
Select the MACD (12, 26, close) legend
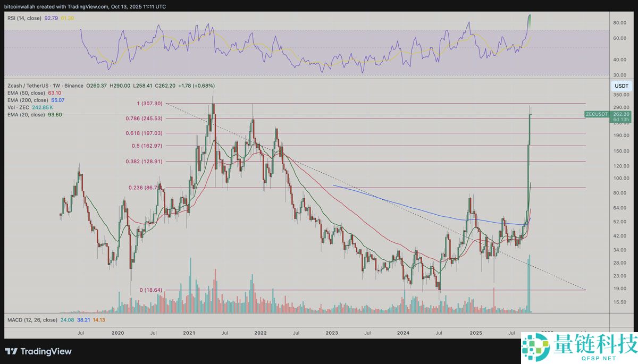point(32,320)
